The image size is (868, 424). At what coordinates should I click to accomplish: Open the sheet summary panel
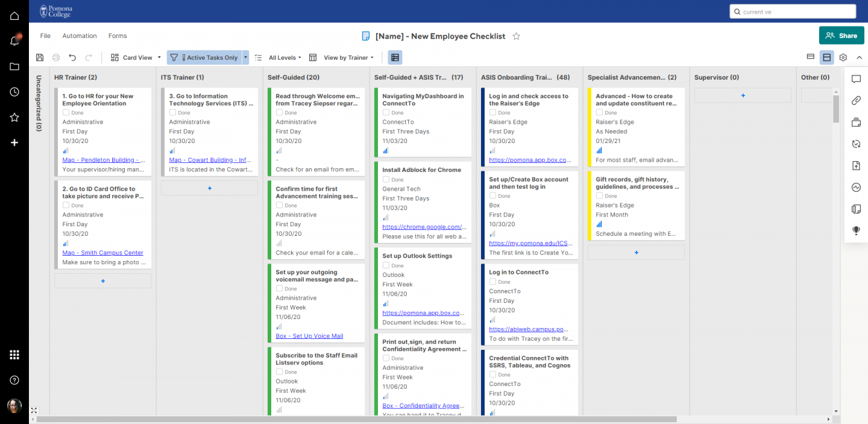(856, 208)
